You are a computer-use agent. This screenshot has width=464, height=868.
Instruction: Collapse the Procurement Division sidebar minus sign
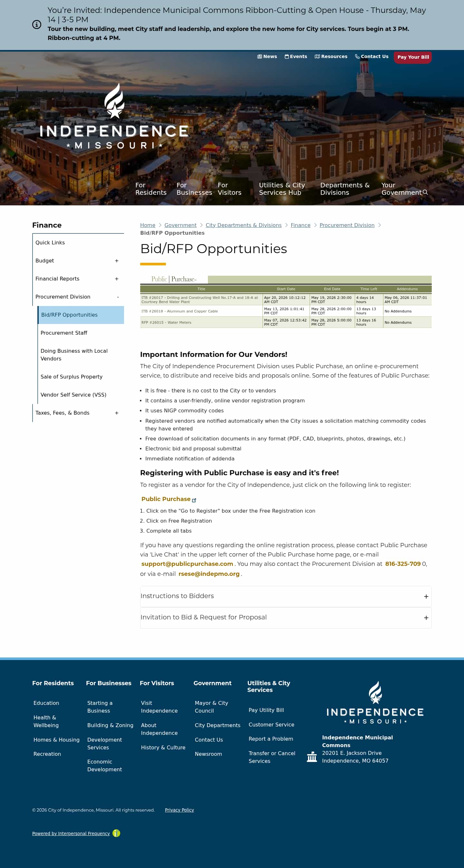(x=118, y=297)
